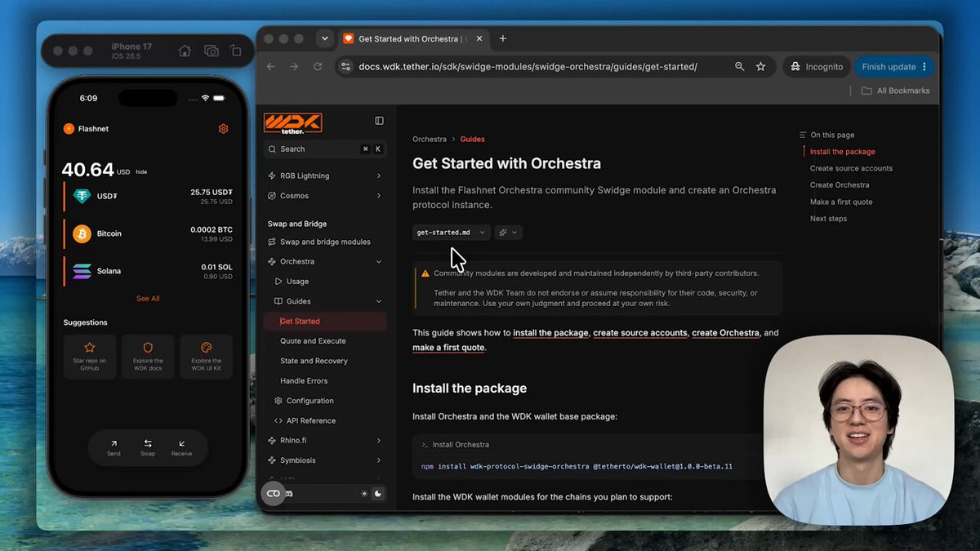This screenshot has width=980, height=551.
Task: Open Chrome tab search dropdown arrow
Action: (325, 38)
